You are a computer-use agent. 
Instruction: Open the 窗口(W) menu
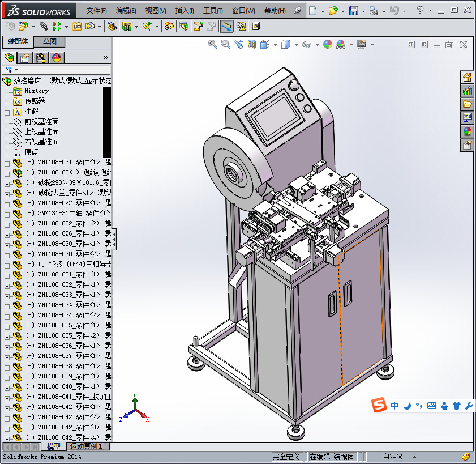click(243, 11)
